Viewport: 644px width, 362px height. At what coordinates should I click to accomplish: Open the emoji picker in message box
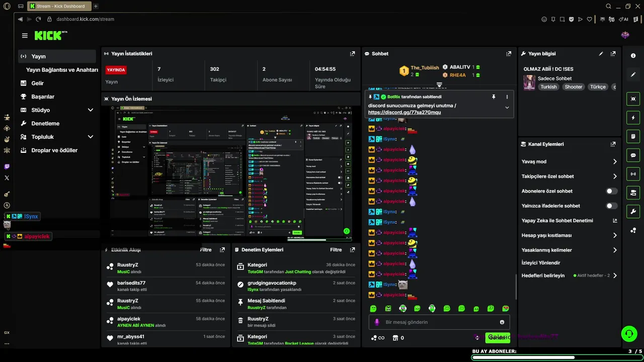(502, 322)
